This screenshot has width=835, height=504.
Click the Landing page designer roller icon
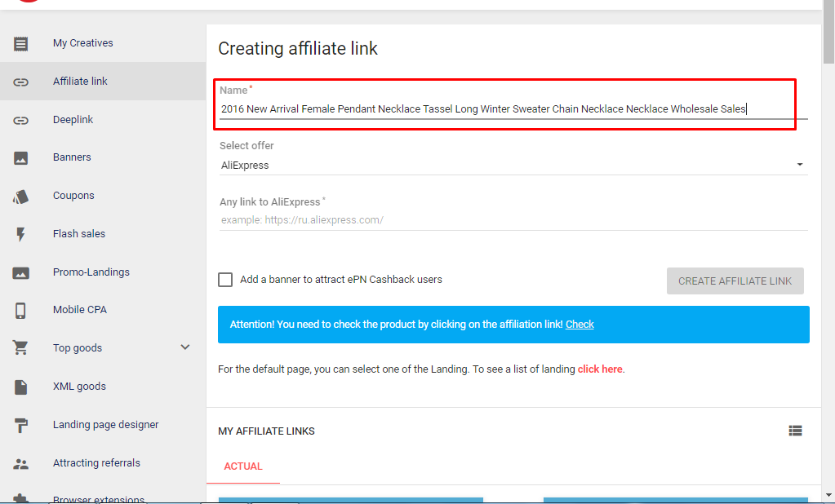(20, 425)
